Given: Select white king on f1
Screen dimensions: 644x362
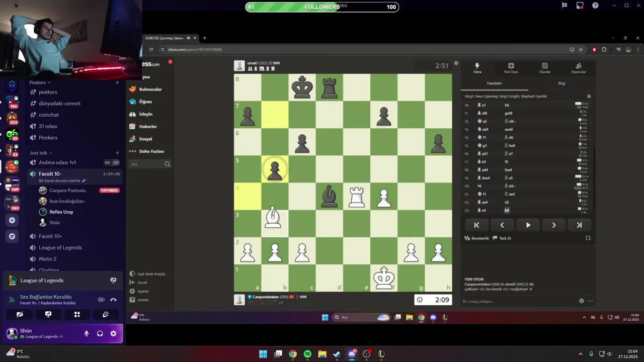Looking at the screenshot, I should click(x=384, y=278).
